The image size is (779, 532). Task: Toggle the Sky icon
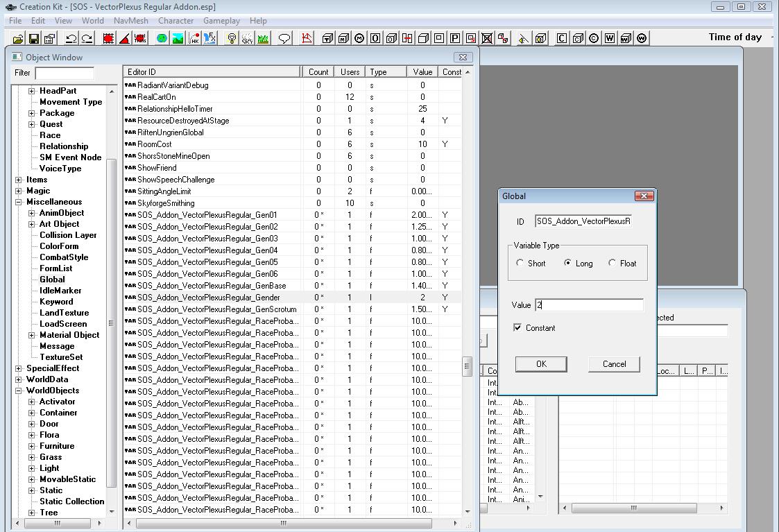click(248, 38)
